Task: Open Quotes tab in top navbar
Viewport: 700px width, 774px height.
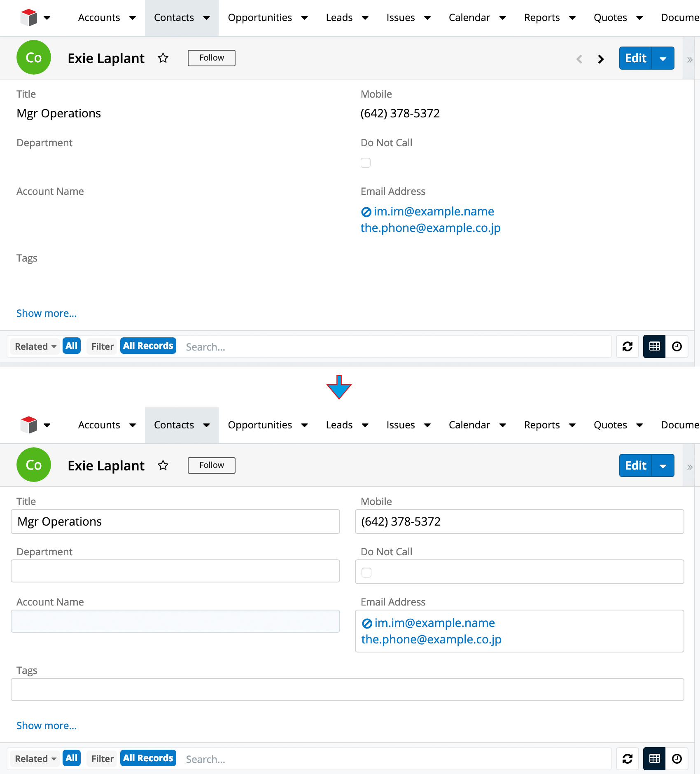Action: pos(610,18)
